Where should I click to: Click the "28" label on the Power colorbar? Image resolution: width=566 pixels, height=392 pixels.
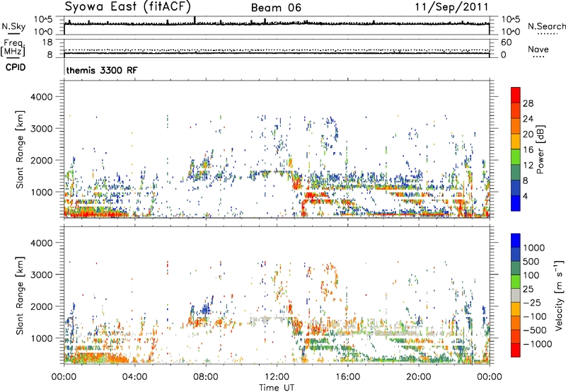pyautogui.click(x=528, y=103)
